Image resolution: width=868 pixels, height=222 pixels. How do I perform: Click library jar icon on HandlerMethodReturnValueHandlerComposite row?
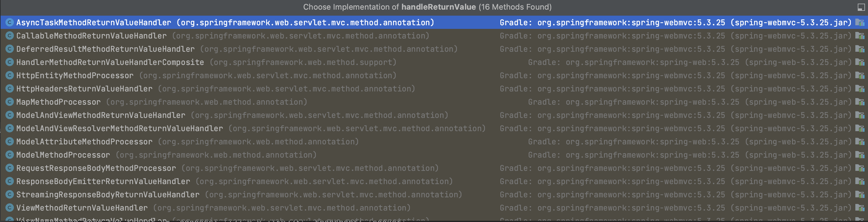860,62
